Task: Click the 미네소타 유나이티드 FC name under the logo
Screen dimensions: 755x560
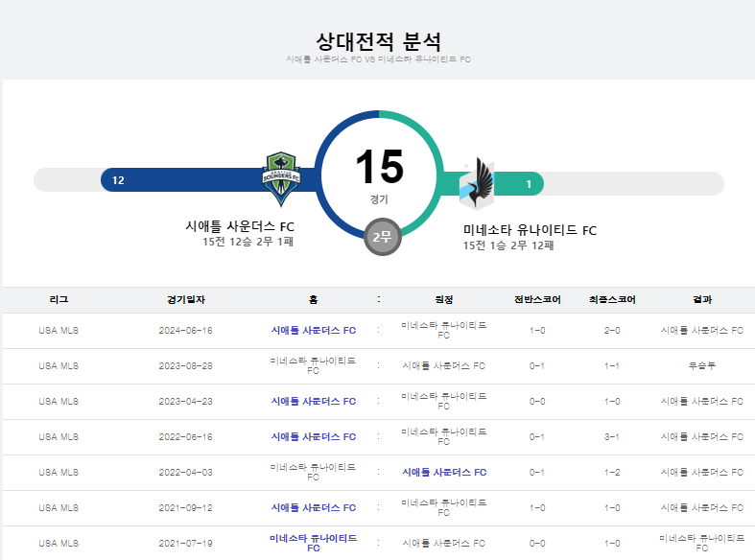Action: 530,230
